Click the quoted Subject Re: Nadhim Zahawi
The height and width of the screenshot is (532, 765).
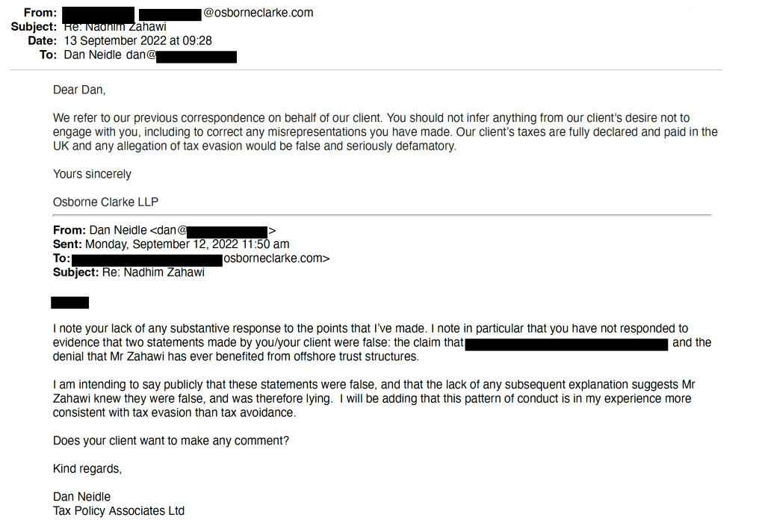pyautogui.click(x=153, y=272)
